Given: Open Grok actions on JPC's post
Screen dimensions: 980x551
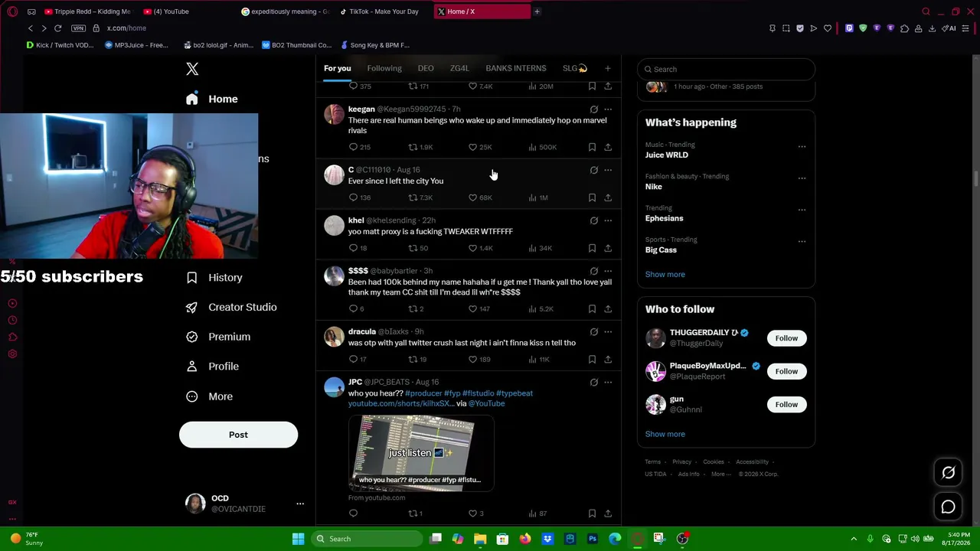Looking at the screenshot, I should click(x=593, y=382).
